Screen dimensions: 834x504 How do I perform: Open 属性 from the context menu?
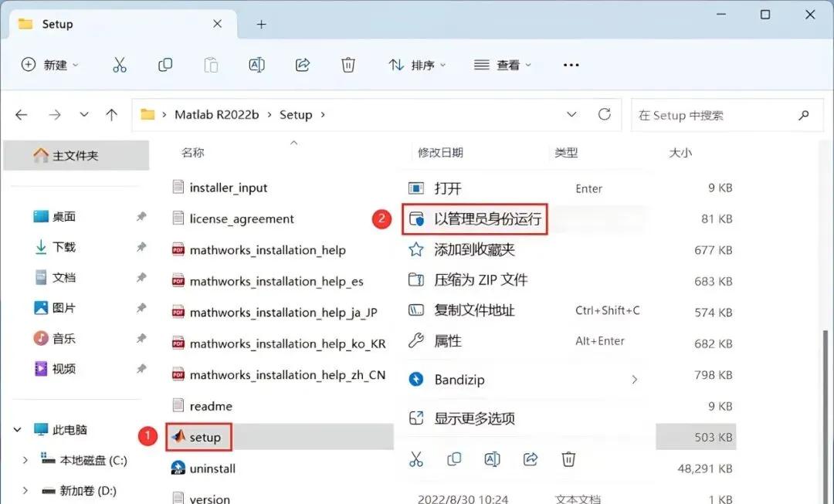click(x=524, y=341)
